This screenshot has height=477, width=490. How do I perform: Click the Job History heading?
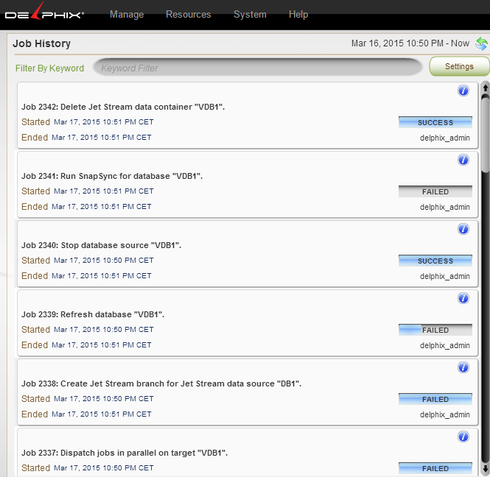(x=42, y=44)
